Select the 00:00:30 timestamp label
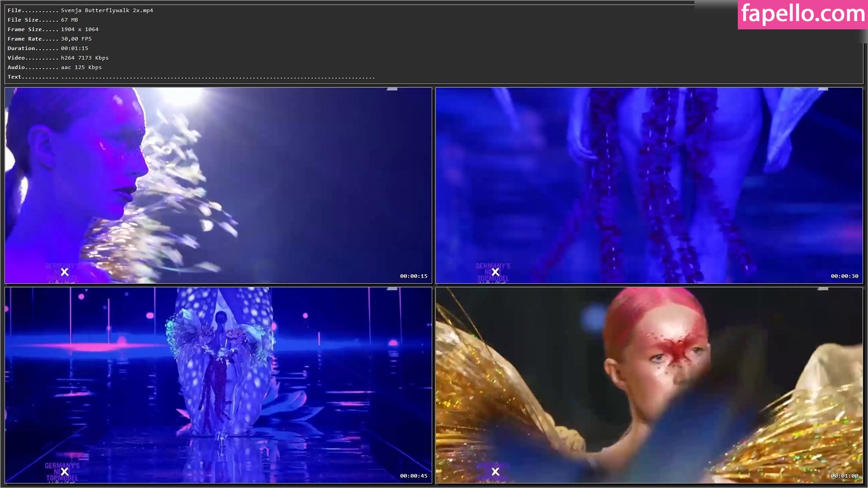This screenshot has height=488, width=868. coord(844,276)
